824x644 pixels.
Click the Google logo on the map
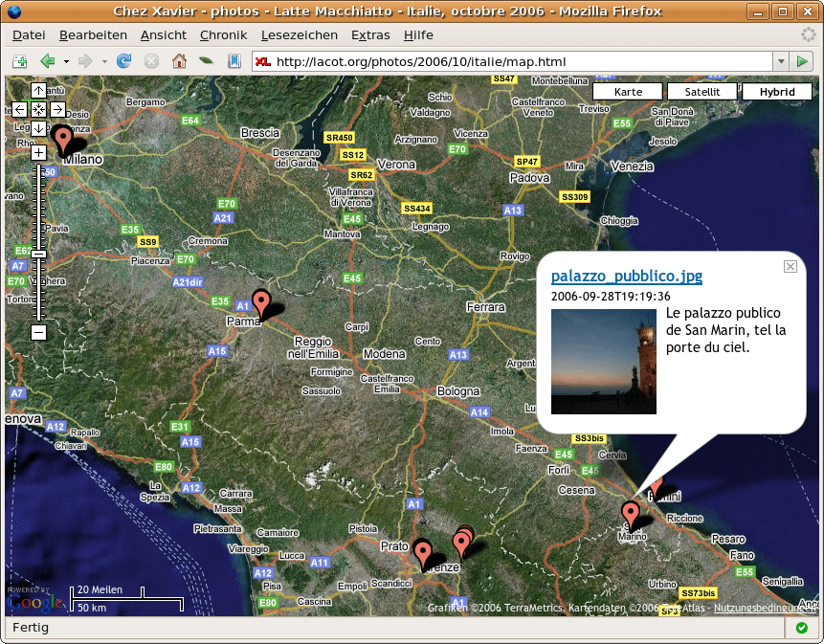click(35, 602)
